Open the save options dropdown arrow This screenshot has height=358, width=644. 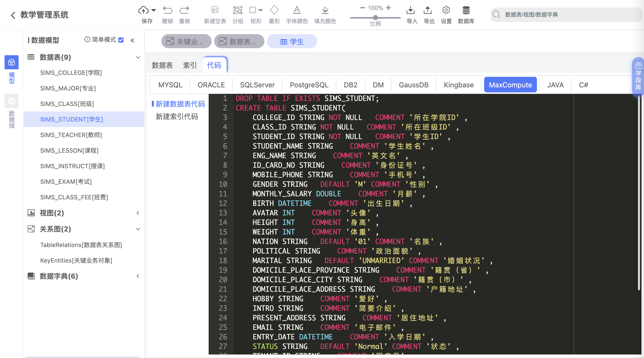point(154,10)
